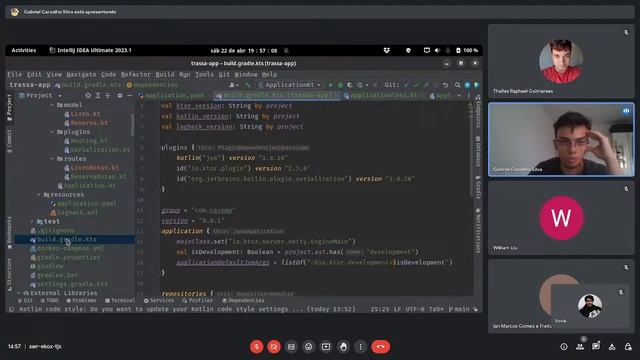This screenshot has width=640, height=360.
Task: Click the Dropbox tray icon
Action: [387, 50]
